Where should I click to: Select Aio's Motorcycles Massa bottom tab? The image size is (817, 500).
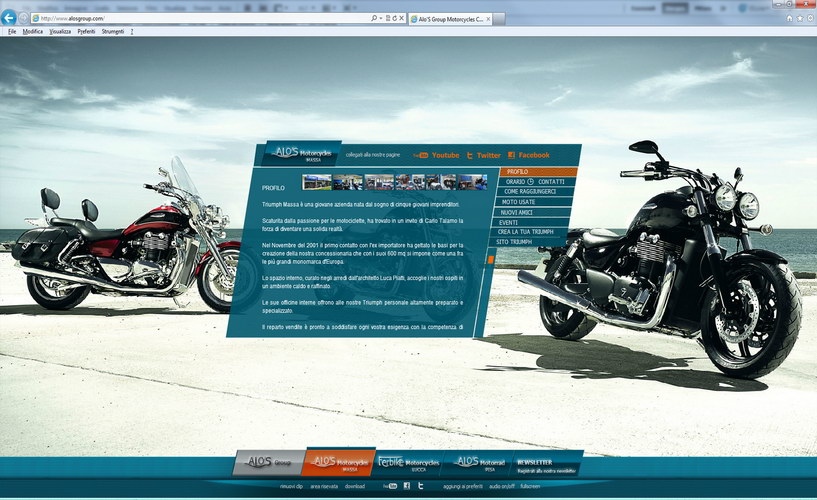pyautogui.click(x=339, y=461)
